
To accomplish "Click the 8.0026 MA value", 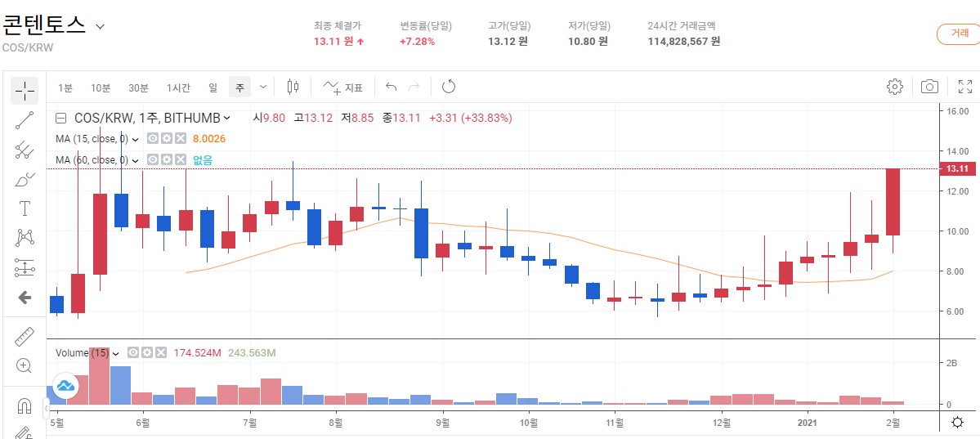I will click(x=208, y=139).
